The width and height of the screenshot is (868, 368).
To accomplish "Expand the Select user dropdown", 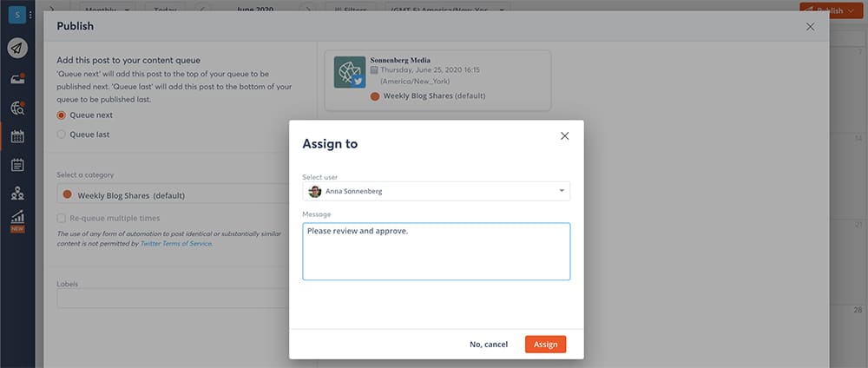I will point(436,191).
